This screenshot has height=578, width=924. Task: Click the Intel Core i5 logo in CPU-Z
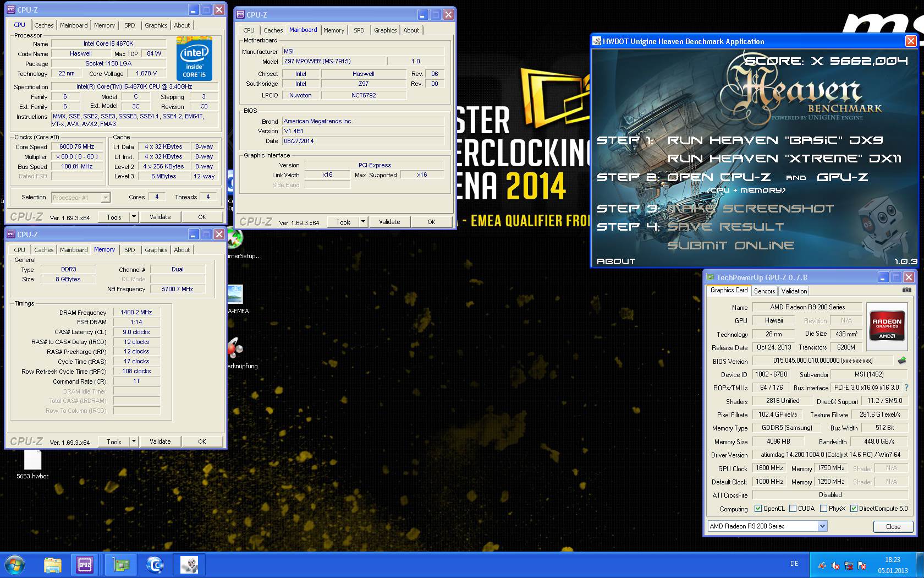[194, 59]
